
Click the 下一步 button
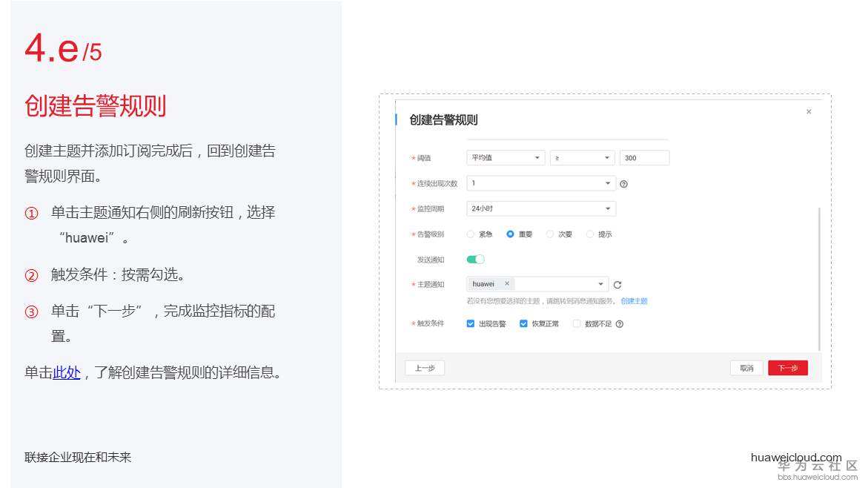click(x=787, y=367)
